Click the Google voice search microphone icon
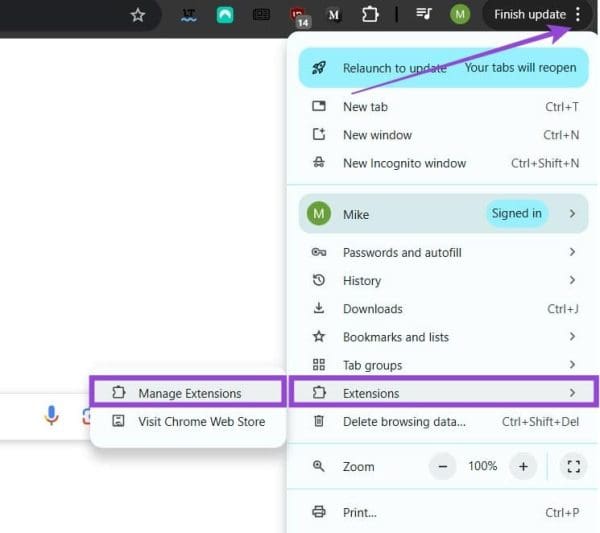The image size is (600, 533). 52,416
